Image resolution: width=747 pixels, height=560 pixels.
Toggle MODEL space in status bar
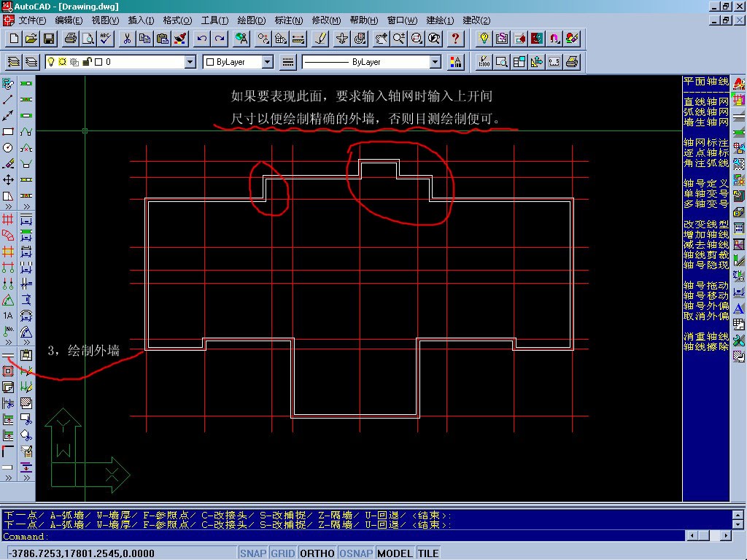(395, 553)
